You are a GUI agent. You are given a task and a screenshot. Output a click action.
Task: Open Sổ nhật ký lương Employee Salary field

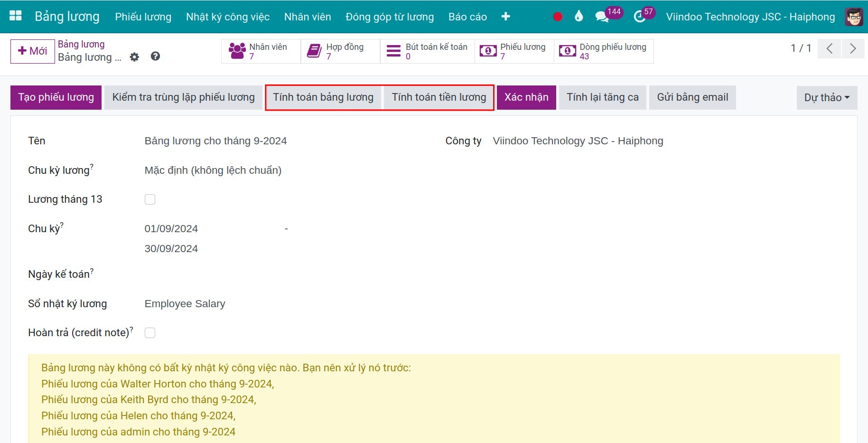185,304
